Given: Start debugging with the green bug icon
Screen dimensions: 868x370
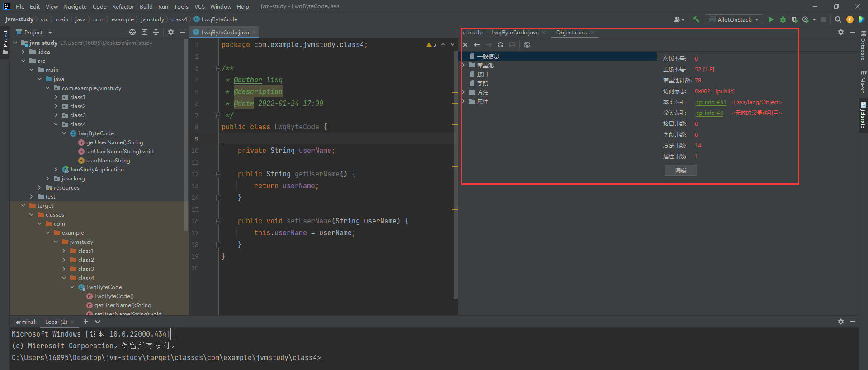Looking at the screenshot, I should point(783,19).
